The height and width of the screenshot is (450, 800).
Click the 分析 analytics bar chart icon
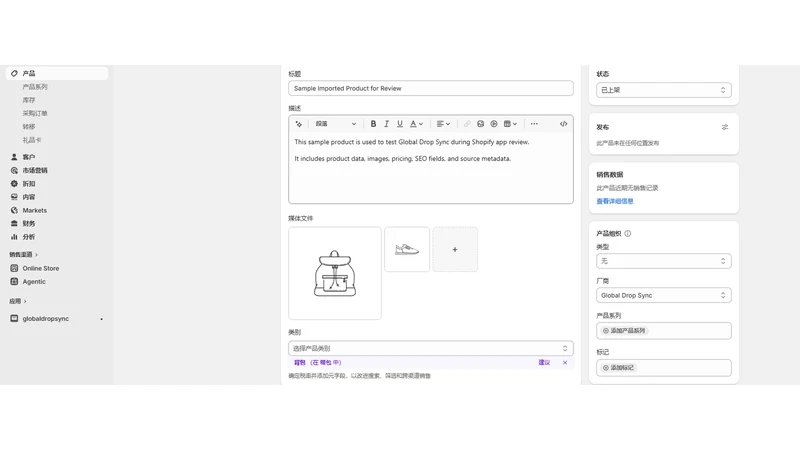click(x=14, y=237)
